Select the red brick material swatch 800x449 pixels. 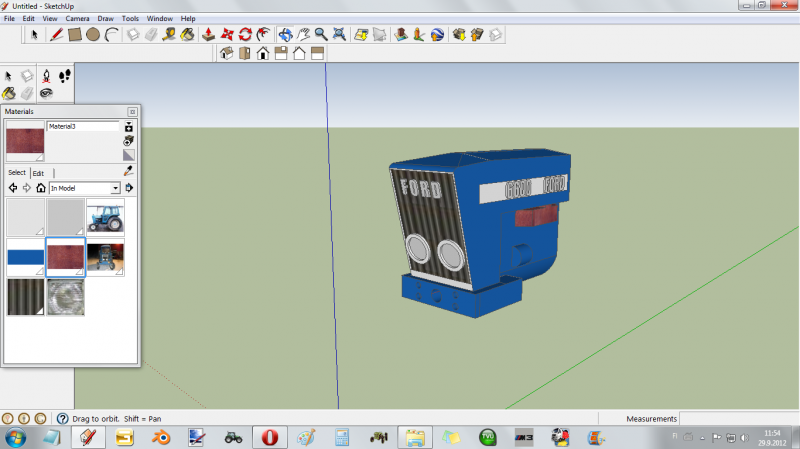click(65, 257)
